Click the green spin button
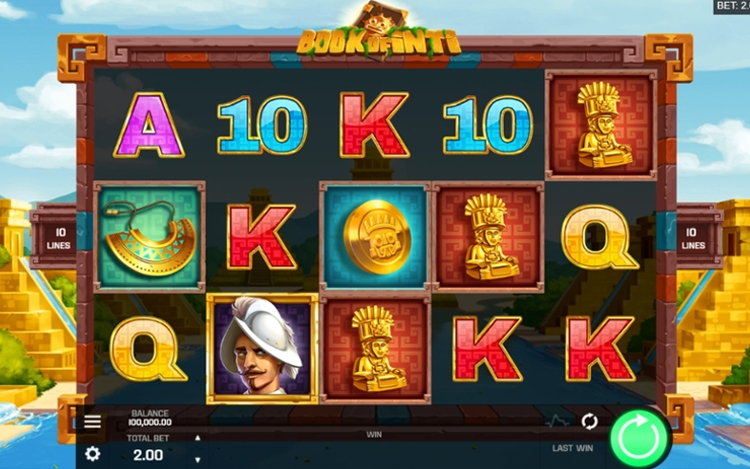Viewport: 750px width, 469px height. (640, 437)
